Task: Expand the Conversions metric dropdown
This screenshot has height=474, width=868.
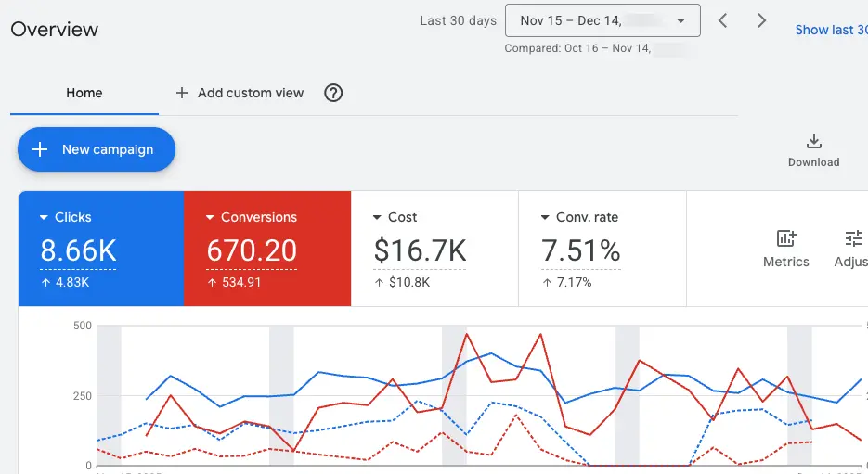Action: [210, 218]
